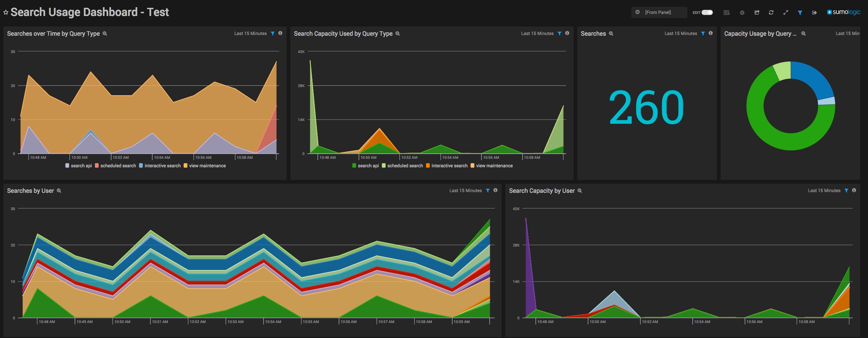Click the Sumo Logic logo
The height and width of the screenshot is (338, 868).
click(844, 12)
